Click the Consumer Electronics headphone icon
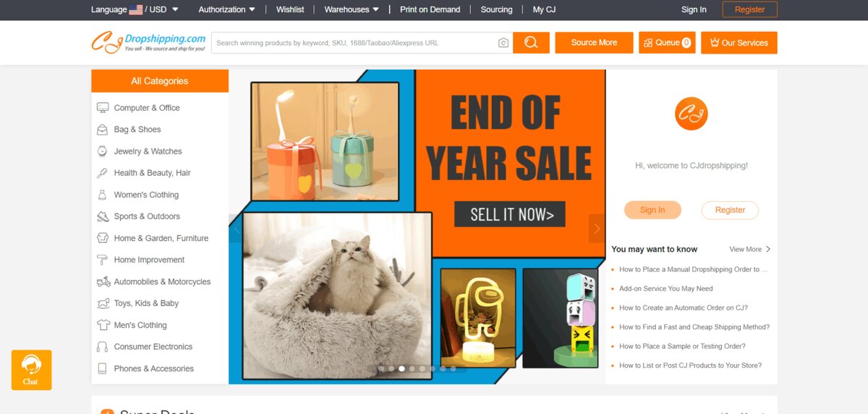The image size is (868, 414). coord(102,347)
